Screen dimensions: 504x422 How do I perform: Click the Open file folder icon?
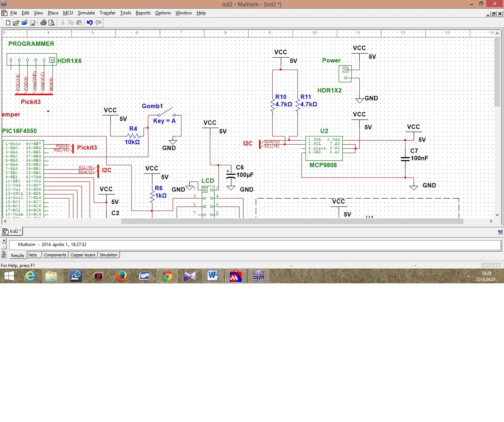point(16,23)
